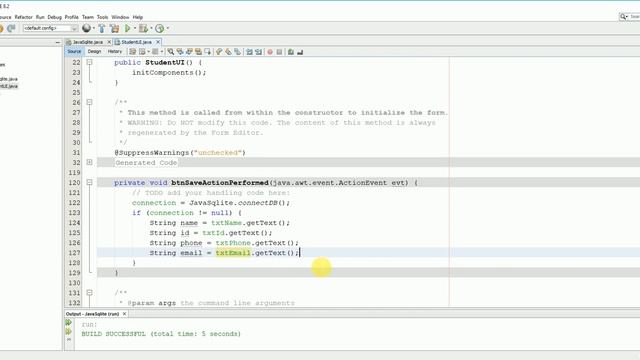Switch to Design view
Viewport: 640px width, 360px height.
coord(94,51)
